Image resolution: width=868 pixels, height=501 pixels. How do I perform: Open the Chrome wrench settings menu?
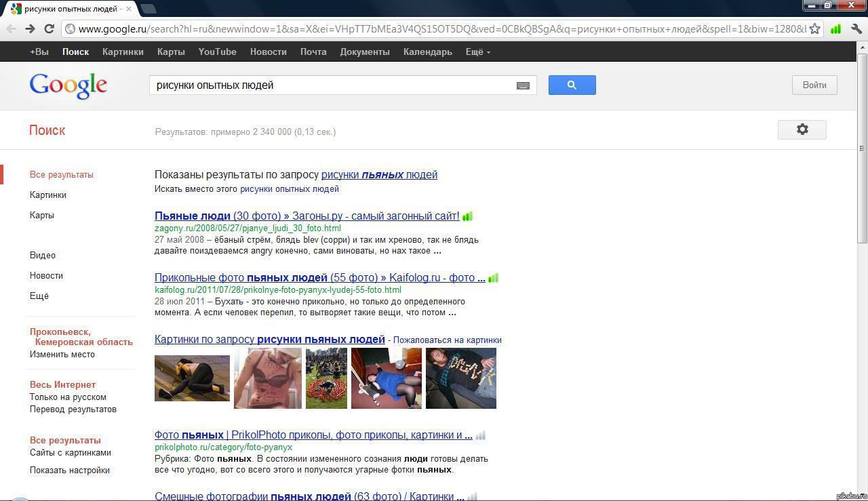tap(856, 28)
